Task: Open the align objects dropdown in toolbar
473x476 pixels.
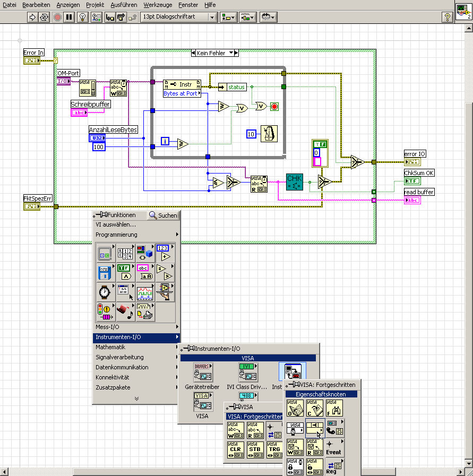Action: pos(229,17)
